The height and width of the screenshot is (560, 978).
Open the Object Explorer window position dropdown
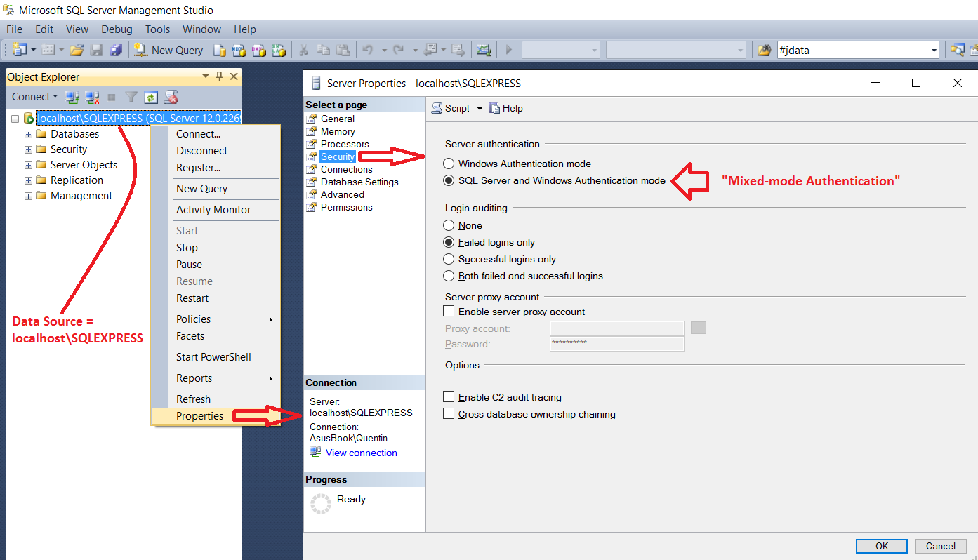click(x=206, y=76)
